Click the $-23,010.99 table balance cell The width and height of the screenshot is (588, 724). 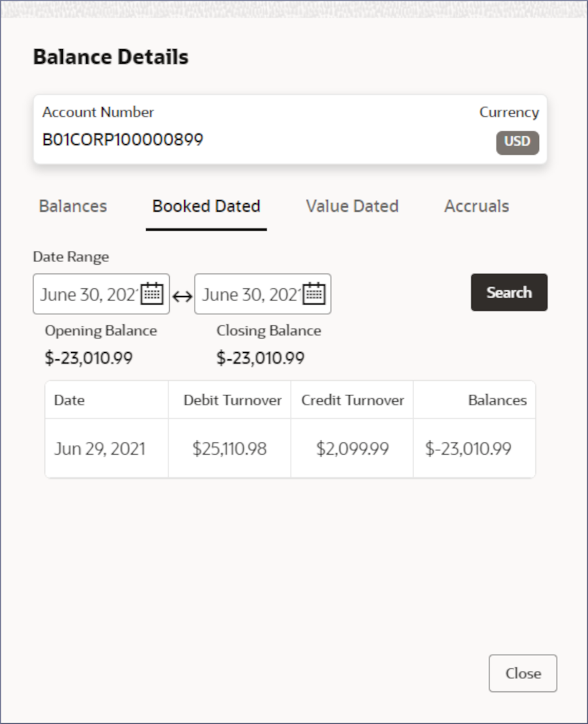474,448
